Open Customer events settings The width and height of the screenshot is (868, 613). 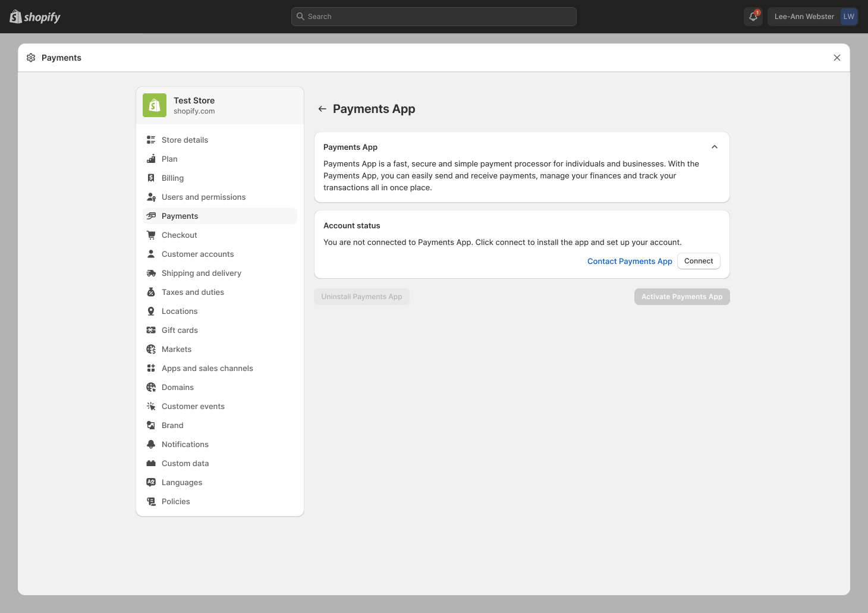[220, 406]
